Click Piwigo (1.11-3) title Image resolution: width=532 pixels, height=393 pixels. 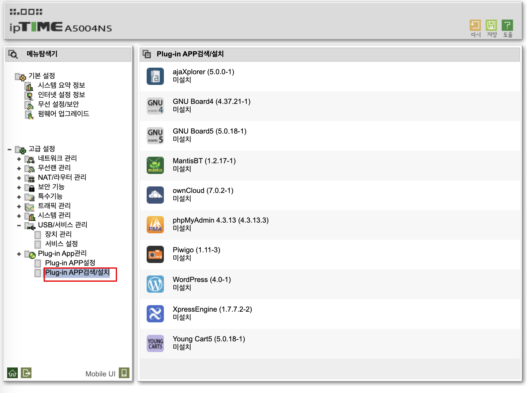coord(197,250)
